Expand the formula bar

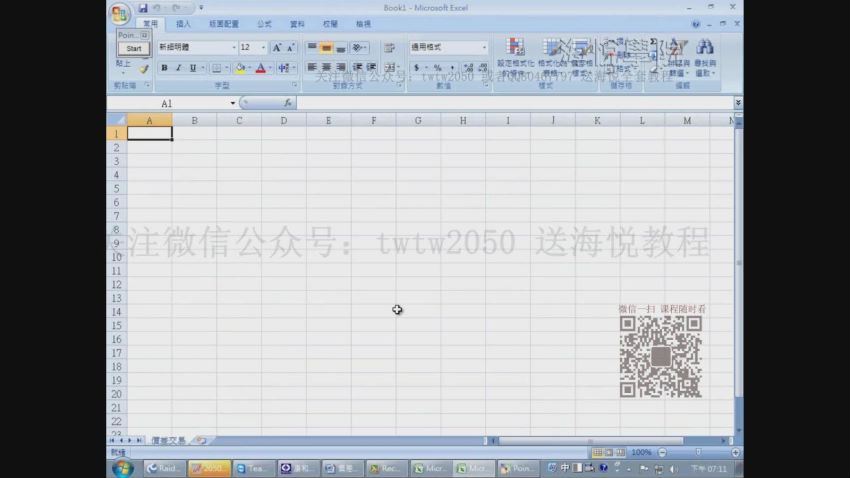click(738, 102)
